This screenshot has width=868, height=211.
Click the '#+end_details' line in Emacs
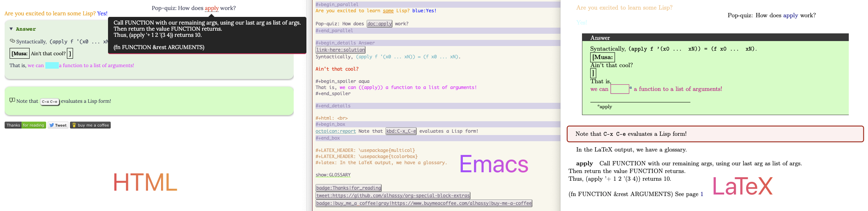437,106
